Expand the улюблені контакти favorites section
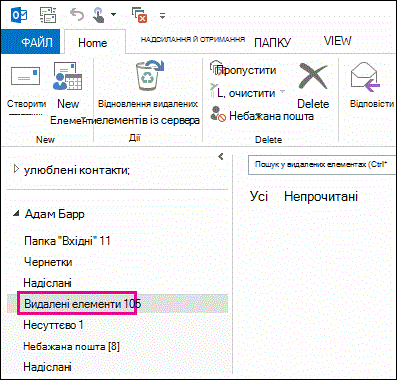The image size is (397, 380). pos(16,169)
